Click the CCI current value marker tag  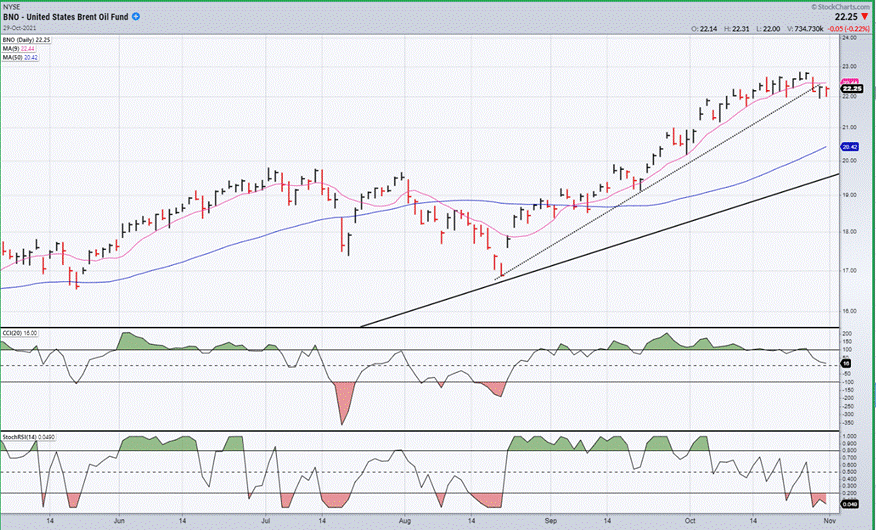pos(846,364)
